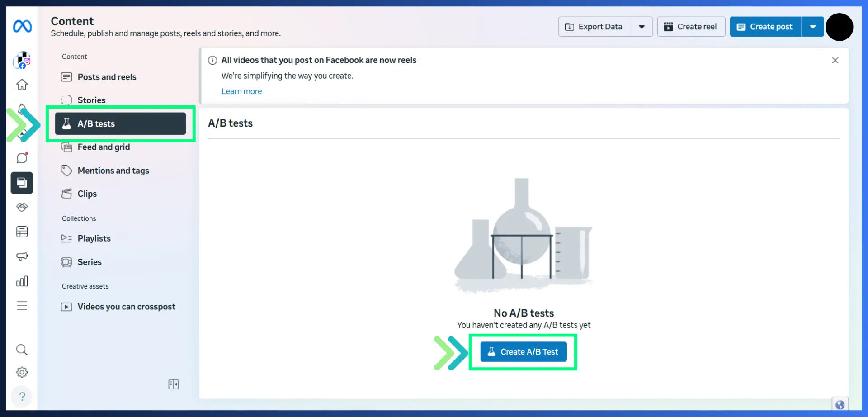Click the Create A/B Test button
868x417 pixels.
(523, 351)
